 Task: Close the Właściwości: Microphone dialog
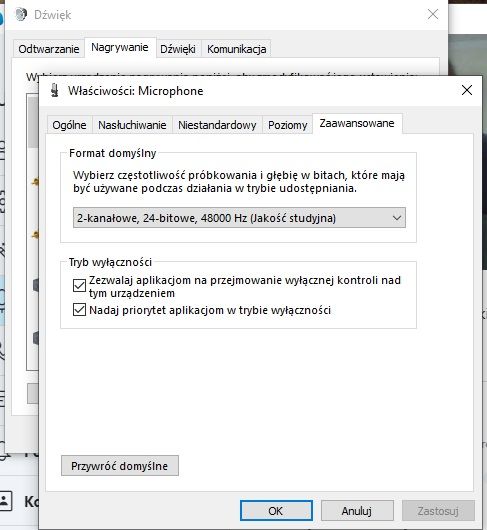(x=467, y=90)
